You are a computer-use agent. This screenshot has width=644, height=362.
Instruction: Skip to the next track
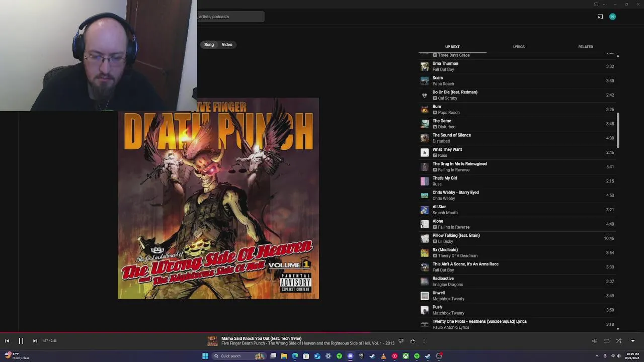(35, 341)
